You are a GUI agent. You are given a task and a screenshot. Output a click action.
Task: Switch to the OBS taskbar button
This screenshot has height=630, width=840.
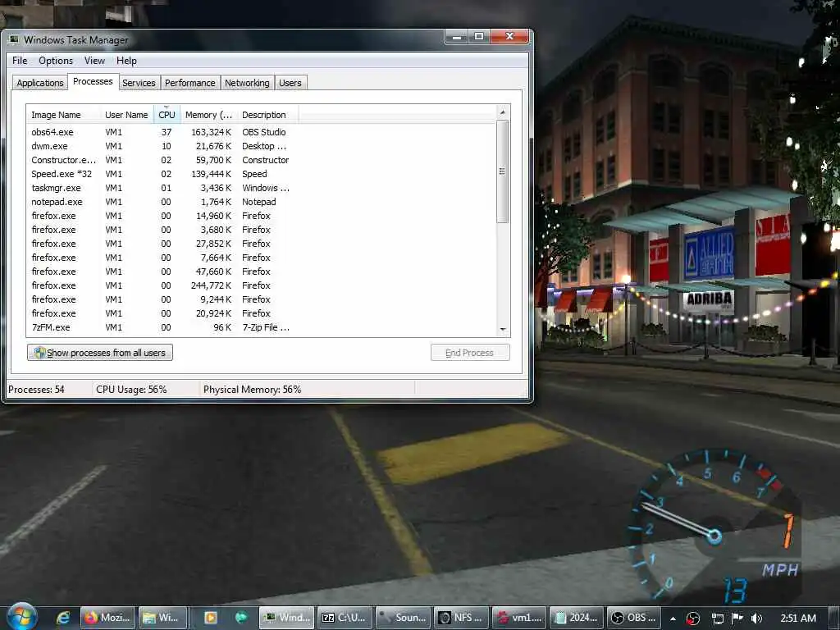tap(634, 618)
